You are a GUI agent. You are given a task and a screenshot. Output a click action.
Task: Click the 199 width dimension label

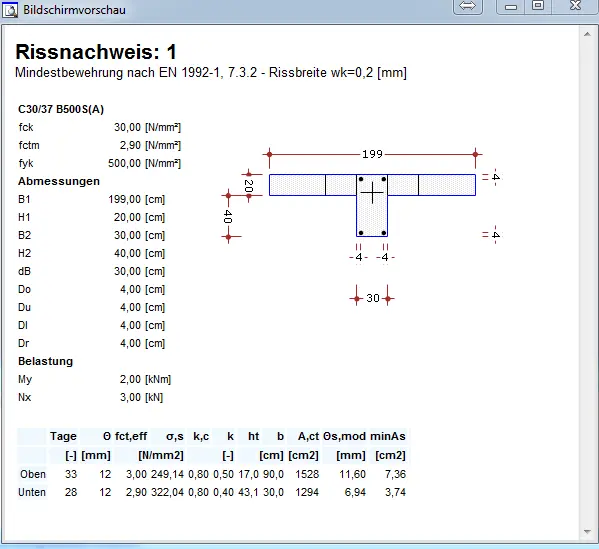click(x=372, y=154)
